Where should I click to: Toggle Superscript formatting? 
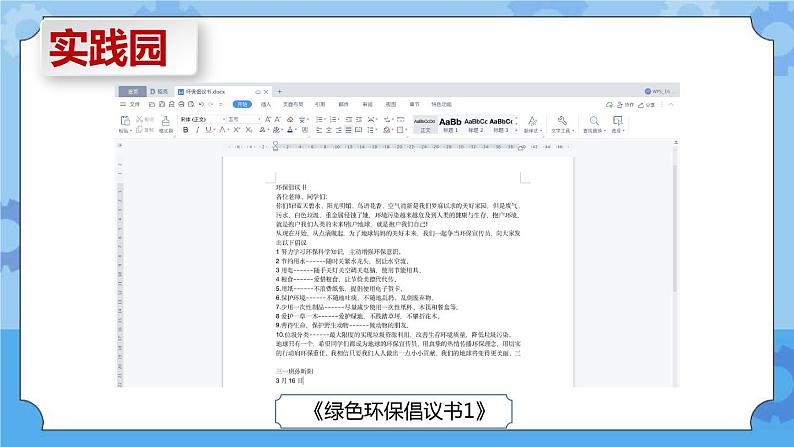tap(236, 130)
